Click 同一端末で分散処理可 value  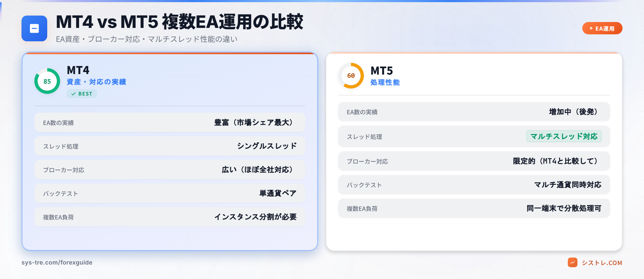click(x=564, y=208)
